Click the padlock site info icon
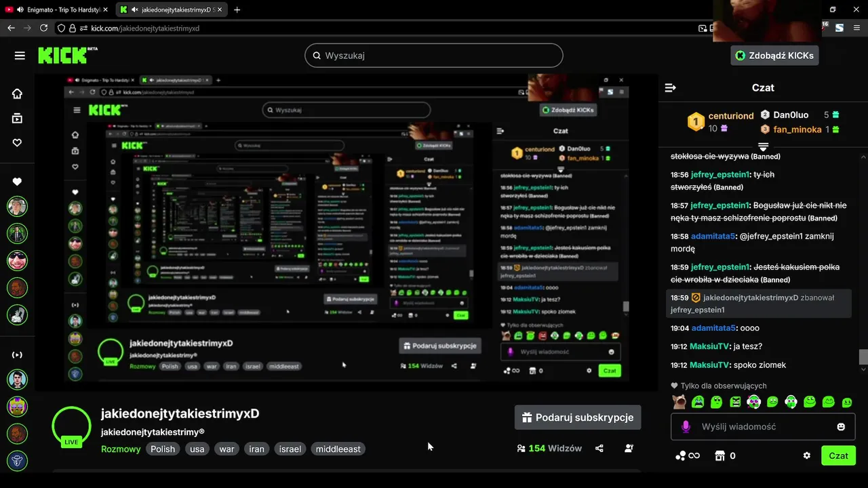868x488 pixels. [73, 28]
